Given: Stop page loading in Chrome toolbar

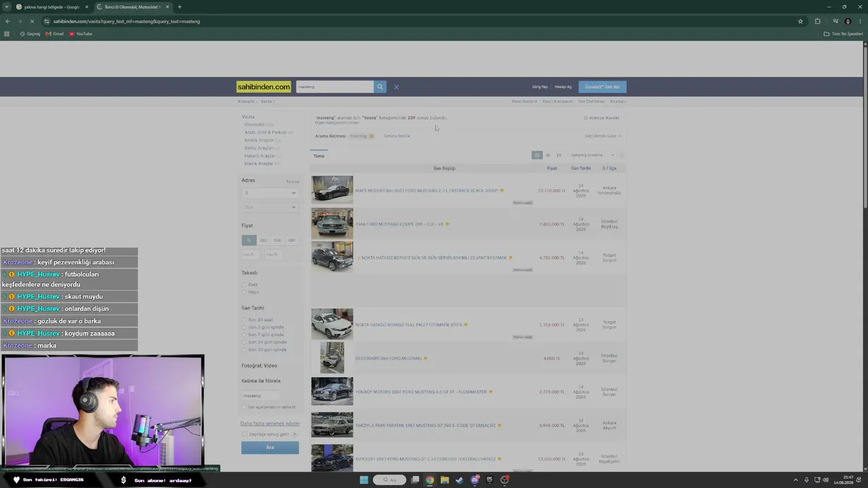Looking at the screenshot, I should (32, 21).
